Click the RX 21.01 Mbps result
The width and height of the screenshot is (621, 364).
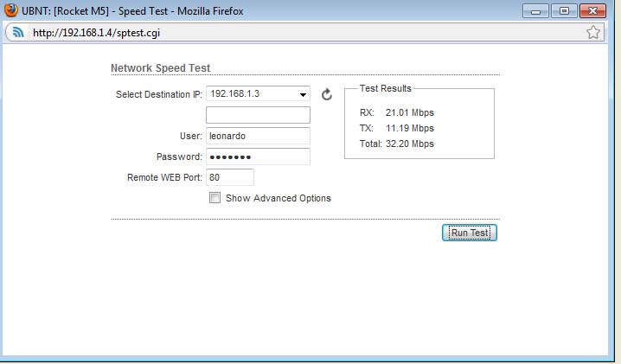point(396,112)
